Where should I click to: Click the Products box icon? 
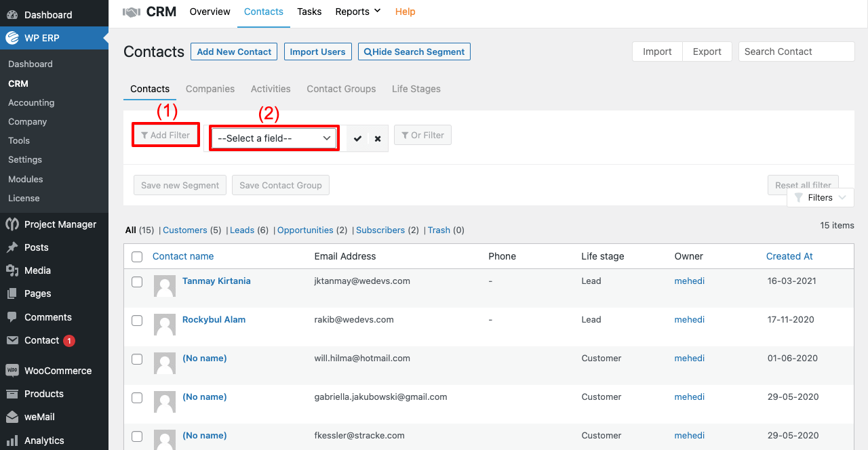pos(12,394)
